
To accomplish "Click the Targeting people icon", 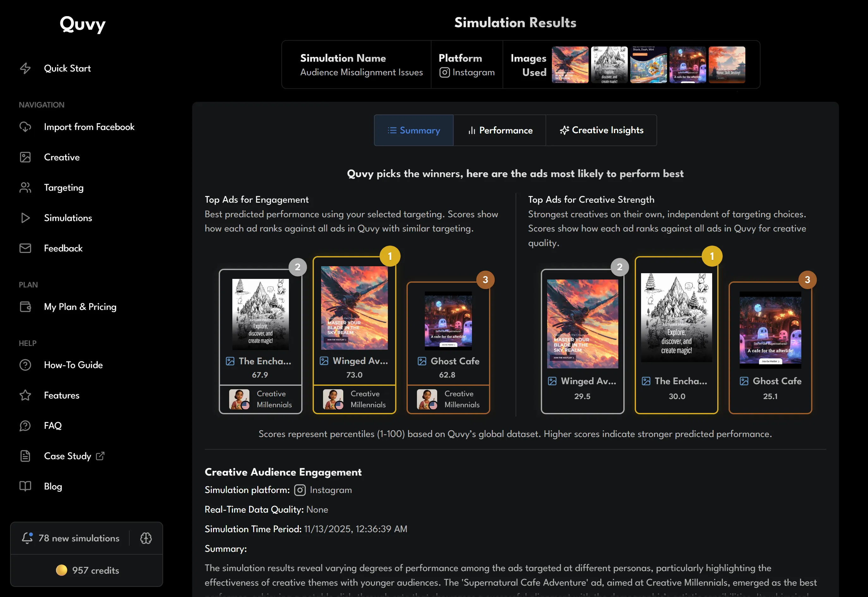I will pos(25,188).
